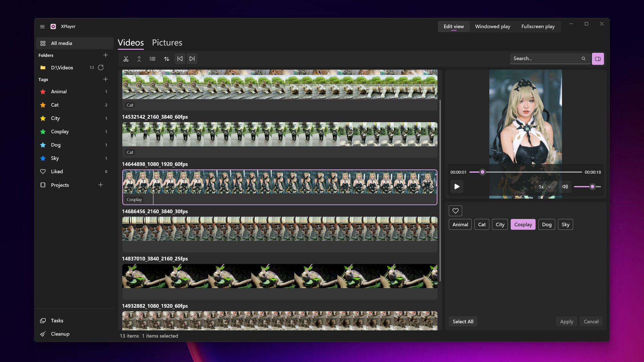Switch to Fullscreen play mode
This screenshot has width=644, height=362.
coord(538,26)
